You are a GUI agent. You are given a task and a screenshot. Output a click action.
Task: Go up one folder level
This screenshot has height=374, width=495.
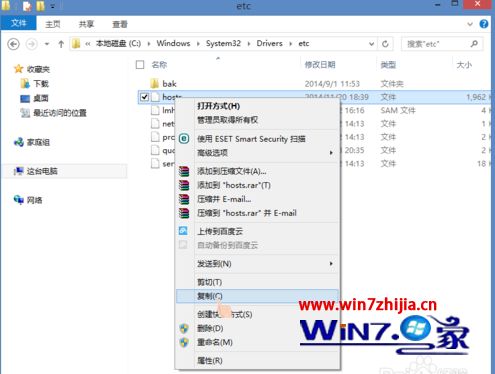point(61,44)
